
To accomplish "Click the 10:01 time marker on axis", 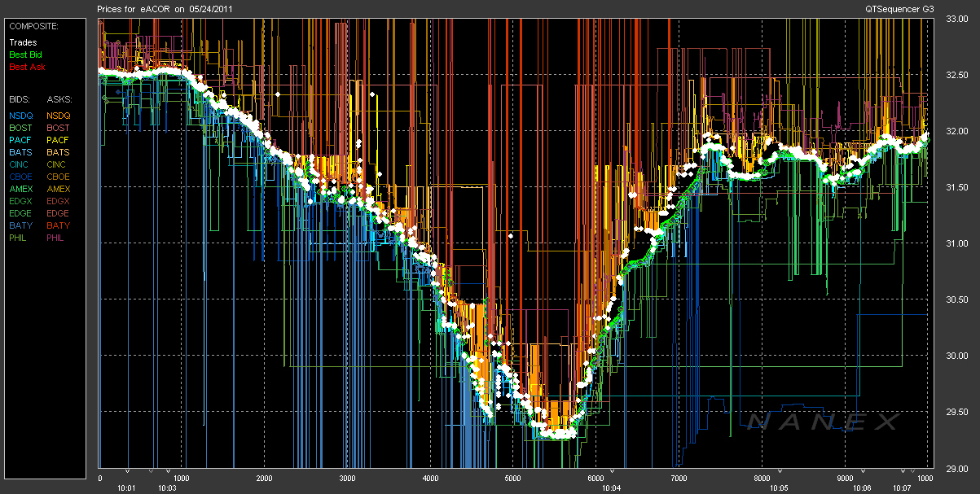I will 128,488.
